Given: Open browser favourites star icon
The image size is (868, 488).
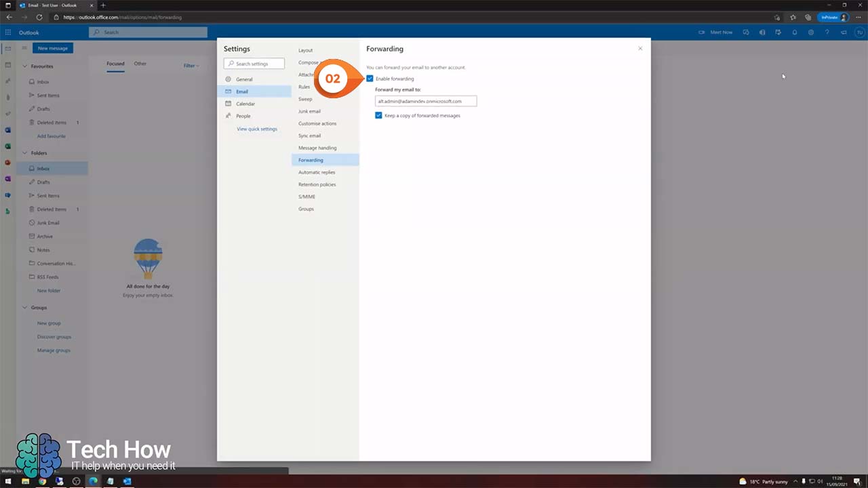Looking at the screenshot, I should 793,17.
